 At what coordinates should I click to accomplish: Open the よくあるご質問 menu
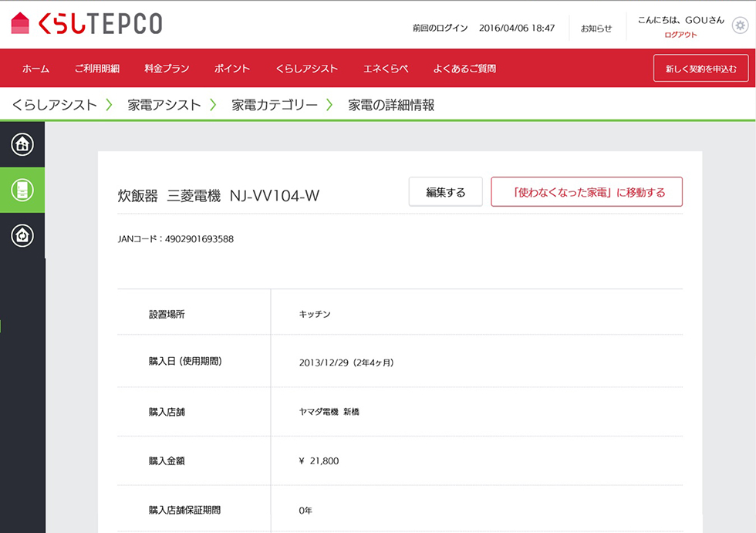464,69
